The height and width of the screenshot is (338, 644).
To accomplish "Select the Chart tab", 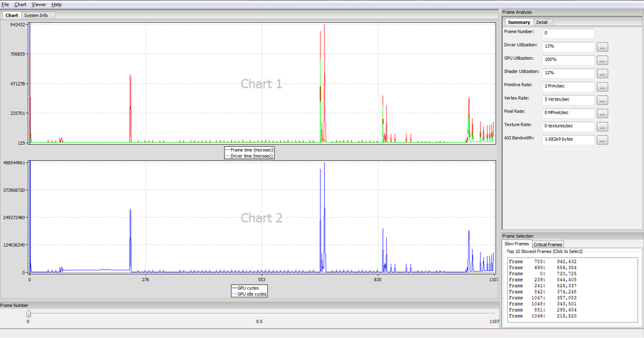I will tap(12, 15).
